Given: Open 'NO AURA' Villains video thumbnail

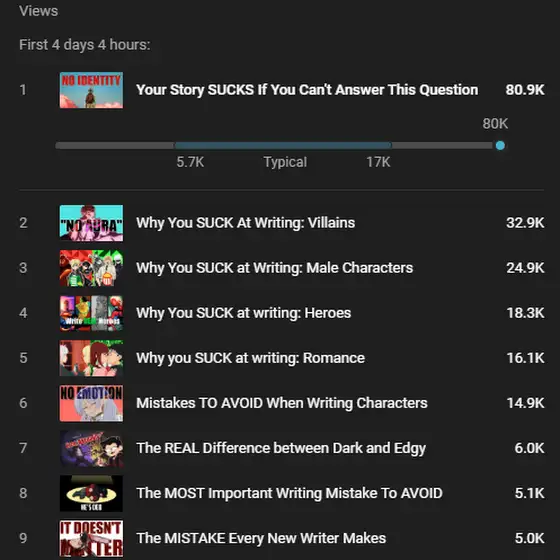Looking at the screenshot, I should tap(91, 223).
